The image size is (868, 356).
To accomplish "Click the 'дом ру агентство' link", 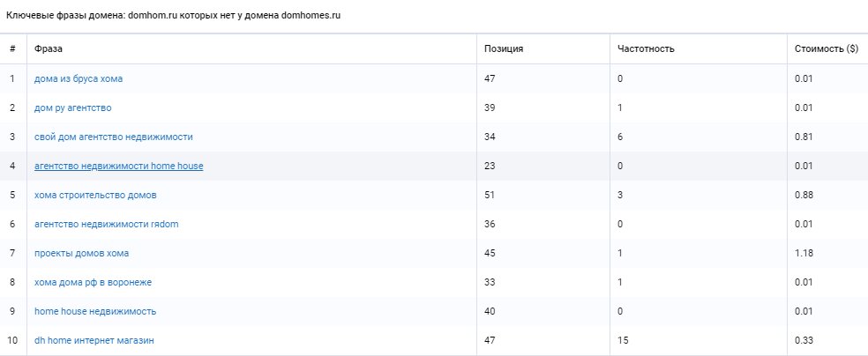I will click(73, 108).
